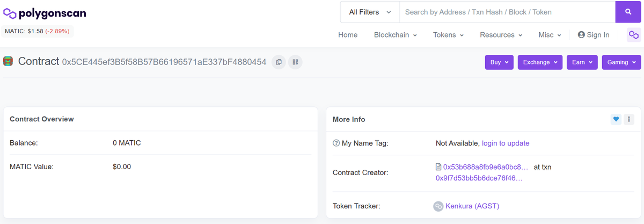Show the contract address QR code
Image resolution: width=644 pixels, height=224 pixels.
(x=295, y=62)
